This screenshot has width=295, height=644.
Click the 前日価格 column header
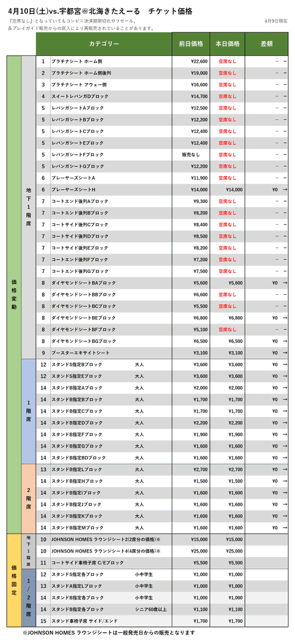191,44
